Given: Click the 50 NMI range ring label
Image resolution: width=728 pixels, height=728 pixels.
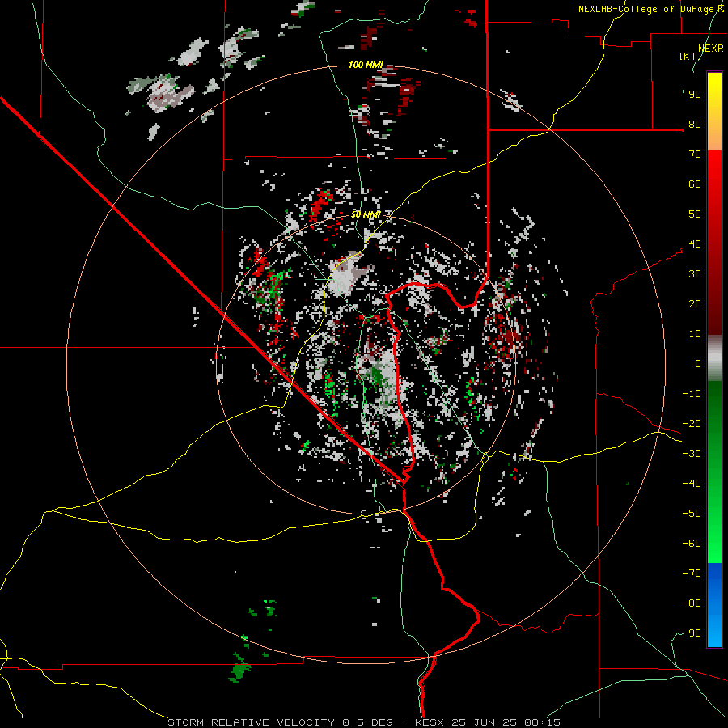Looking at the screenshot, I should [366, 214].
